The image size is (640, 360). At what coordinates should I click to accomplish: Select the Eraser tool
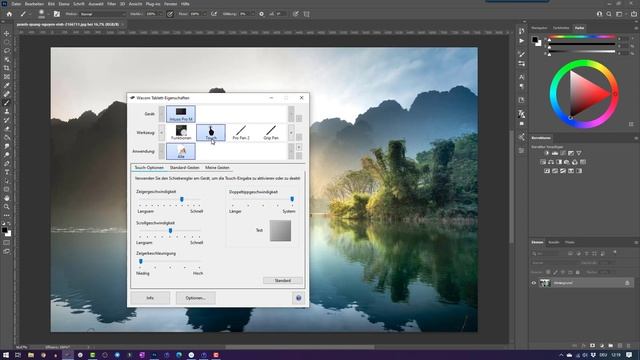[x=7, y=129]
